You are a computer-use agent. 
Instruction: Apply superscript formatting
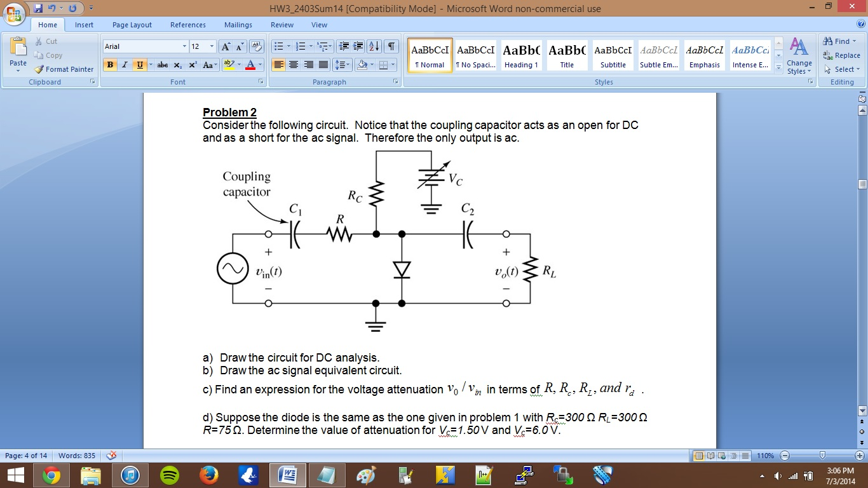(x=192, y=65)
